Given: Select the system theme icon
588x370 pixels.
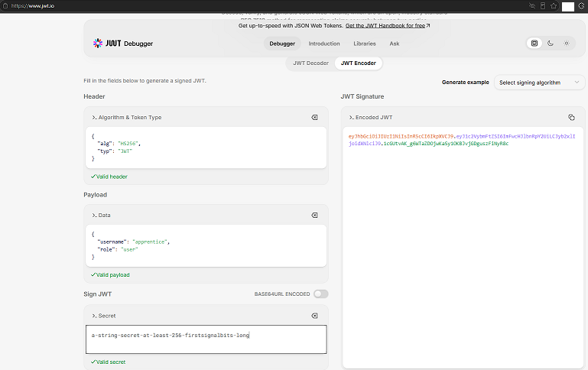Looking at the screenshot, I should [534, 43].
